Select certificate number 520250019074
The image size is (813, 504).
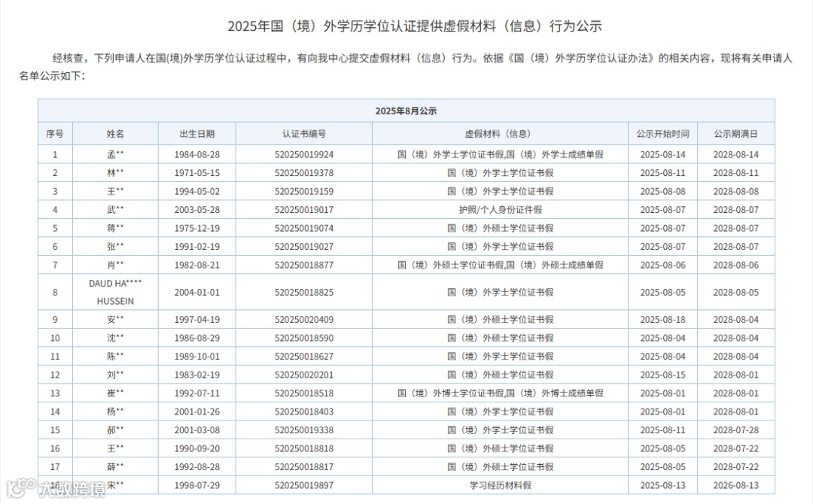point(304,228)
